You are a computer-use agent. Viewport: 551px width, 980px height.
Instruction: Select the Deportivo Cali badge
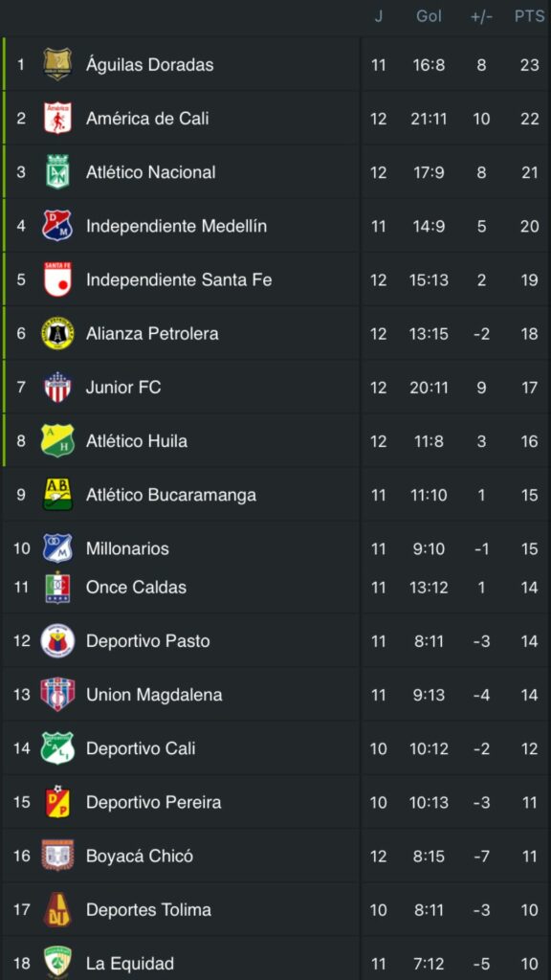click(59, 748)
